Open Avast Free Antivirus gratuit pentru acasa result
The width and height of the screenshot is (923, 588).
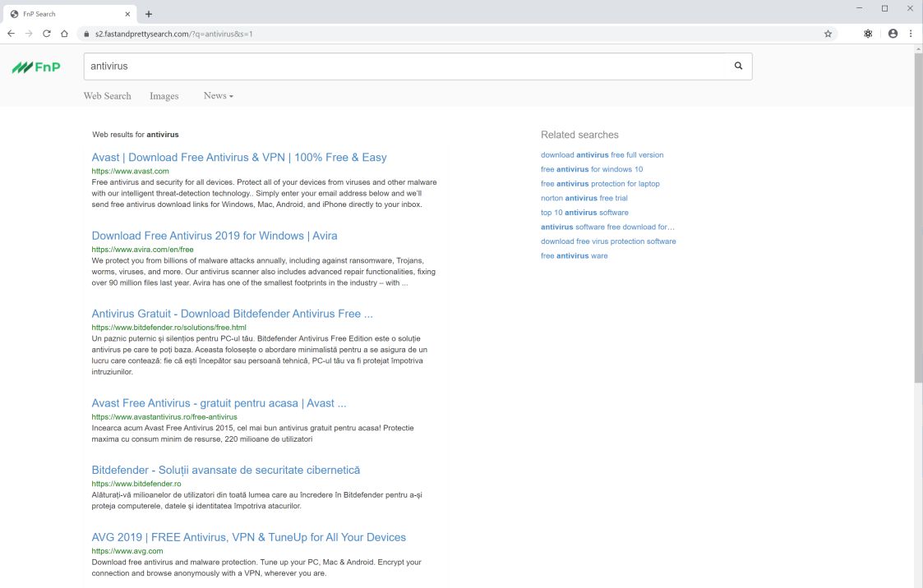click(x=219, y=402)
